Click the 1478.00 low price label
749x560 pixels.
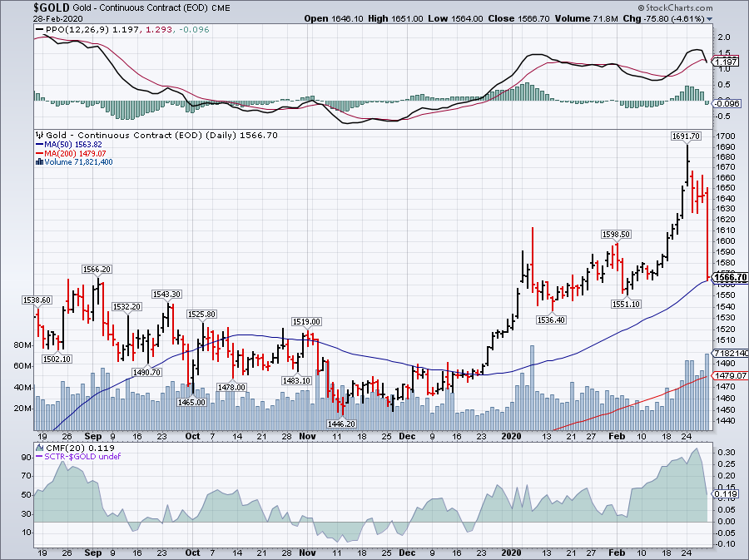tap(231, 387)
